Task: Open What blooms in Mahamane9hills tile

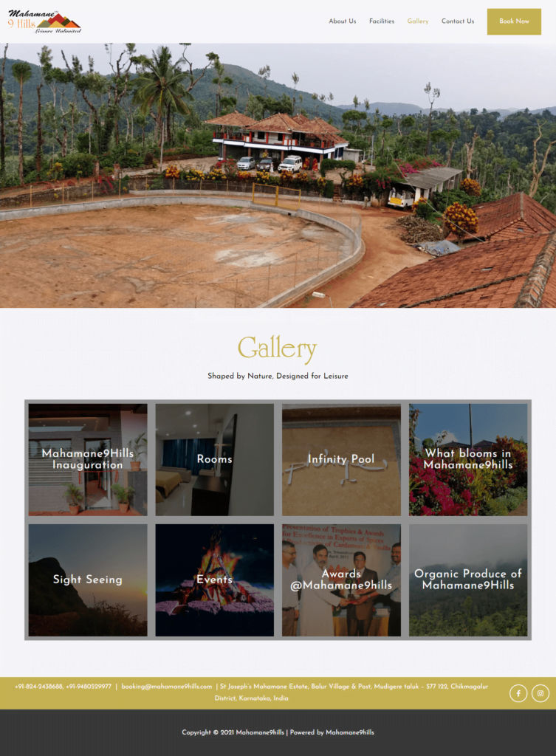Action: click(468, 459)
